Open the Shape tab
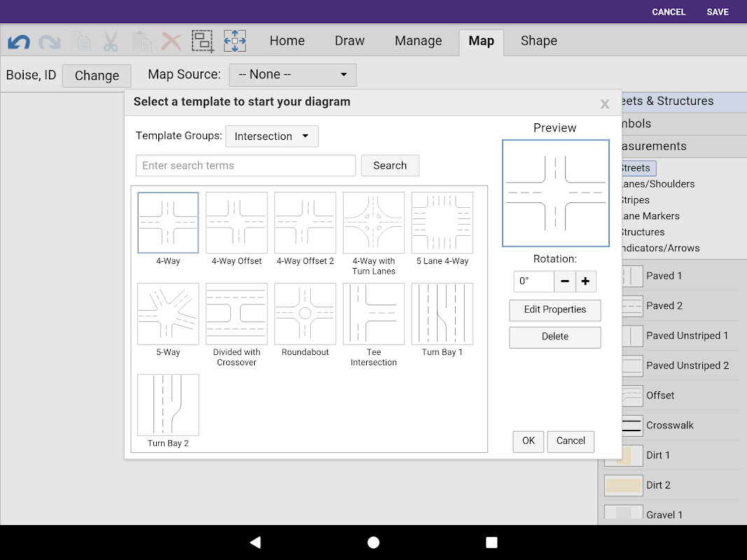The image size is (747, 560). (538, 41)
